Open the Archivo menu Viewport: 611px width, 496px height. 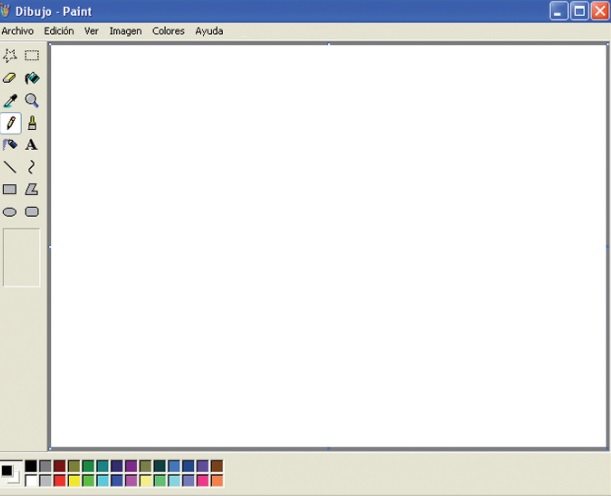click(18, 31)
